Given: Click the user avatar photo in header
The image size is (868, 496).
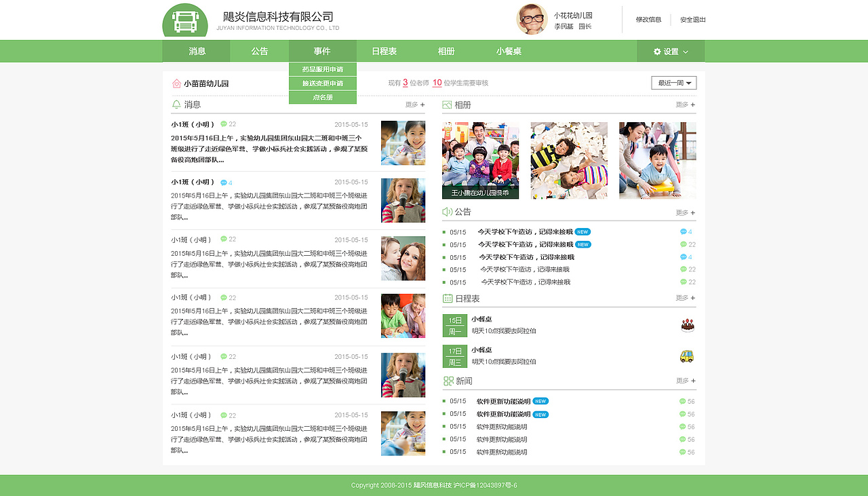Looking at the screenshot, I should (532, 19).
